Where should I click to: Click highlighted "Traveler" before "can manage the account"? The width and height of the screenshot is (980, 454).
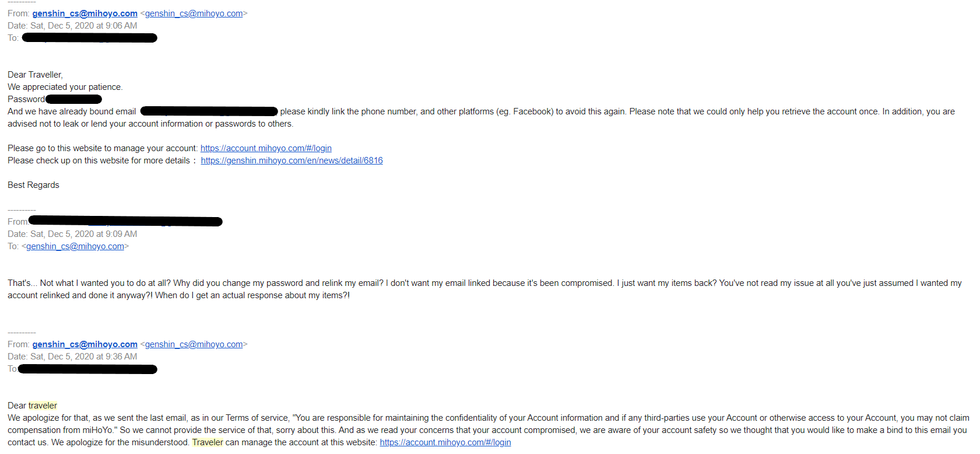point(208,442)
